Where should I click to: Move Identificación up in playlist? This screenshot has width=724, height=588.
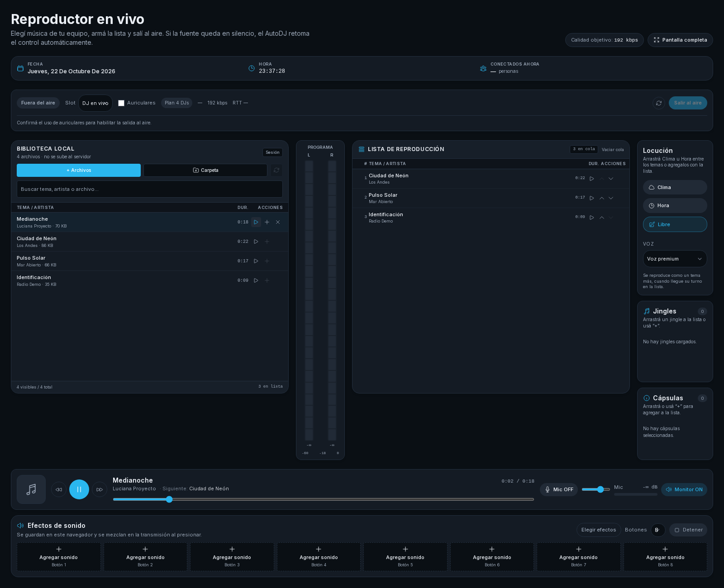tap(602, 218)
